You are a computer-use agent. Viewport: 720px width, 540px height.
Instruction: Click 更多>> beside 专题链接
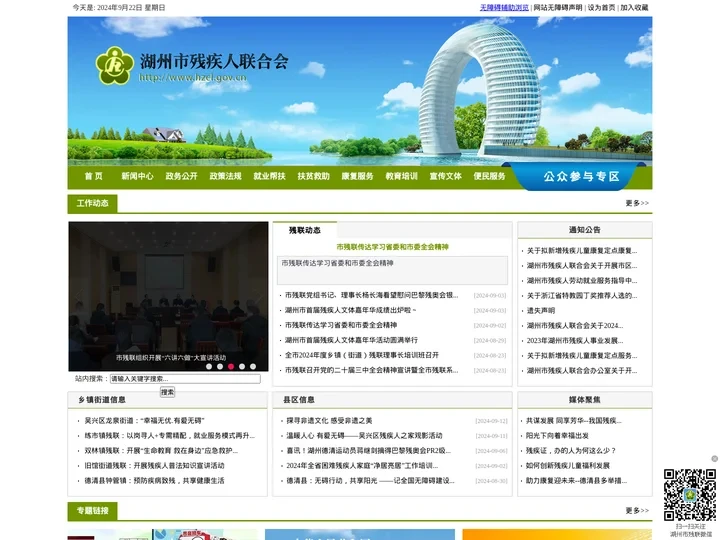[637, 511]
